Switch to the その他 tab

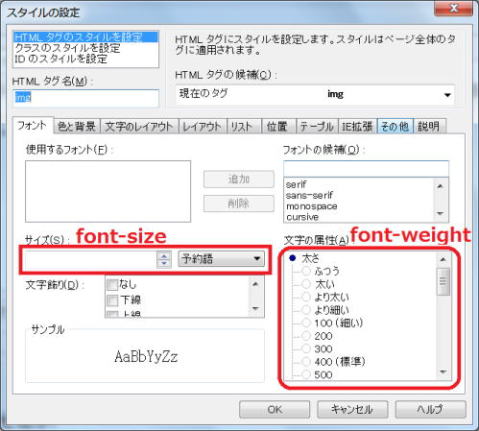point(395,127)
